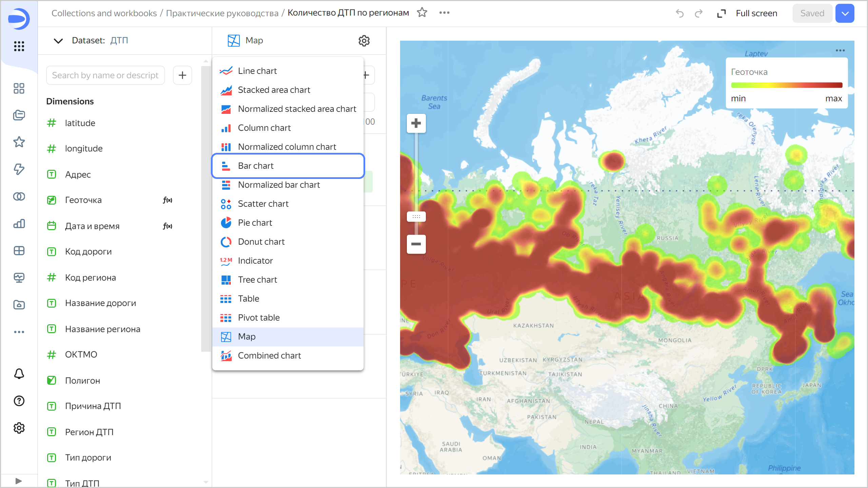Screen dimensions: 868x488
Task: Open the chart settings gear icon
Action: tap(364, 41)
